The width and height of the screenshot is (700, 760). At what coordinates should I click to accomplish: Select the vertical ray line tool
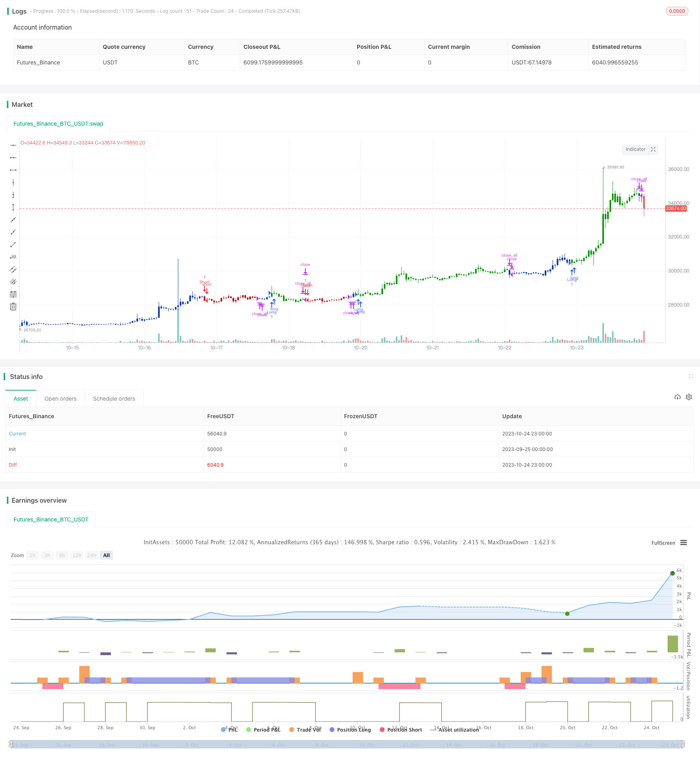(x=13, y=195)
